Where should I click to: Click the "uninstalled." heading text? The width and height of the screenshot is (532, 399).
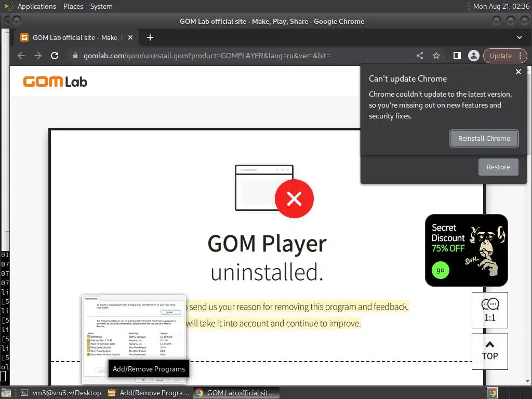pyautogui.click(x=267, y=272)
